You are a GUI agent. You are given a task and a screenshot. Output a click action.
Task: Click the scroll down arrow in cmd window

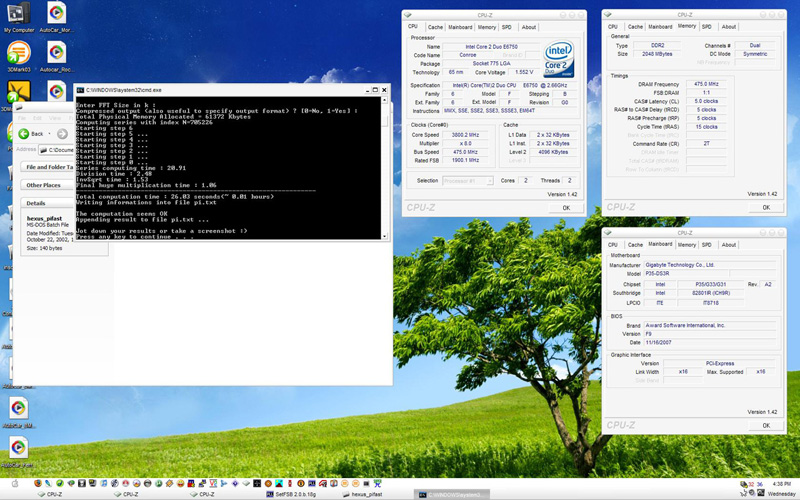[385, 236]
